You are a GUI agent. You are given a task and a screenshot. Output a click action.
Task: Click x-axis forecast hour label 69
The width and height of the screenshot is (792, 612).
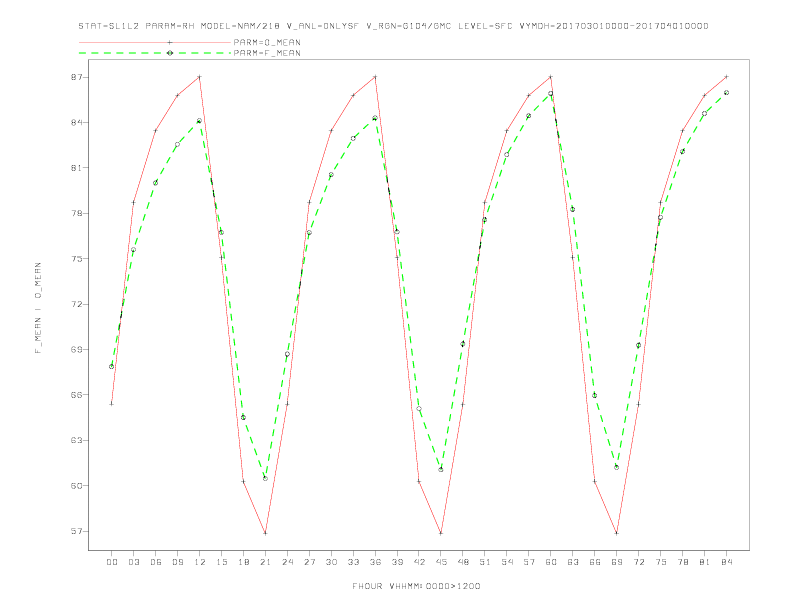point(617,562)
